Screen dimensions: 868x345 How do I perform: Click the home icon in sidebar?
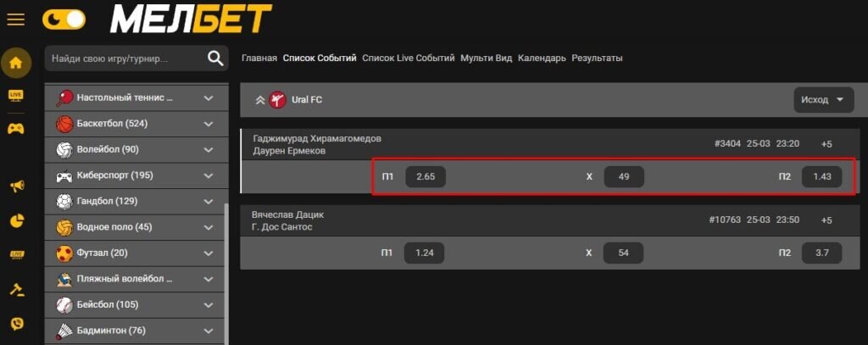(x=15, y=63)
